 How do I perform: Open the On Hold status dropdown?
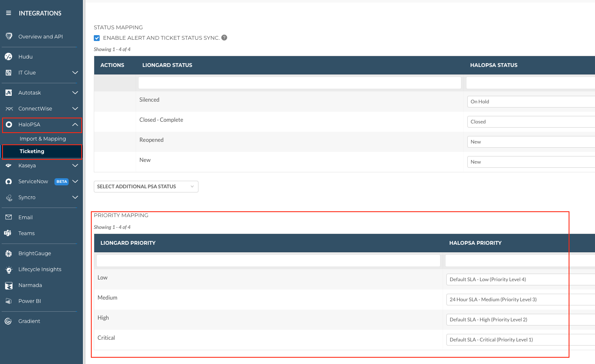531,102
